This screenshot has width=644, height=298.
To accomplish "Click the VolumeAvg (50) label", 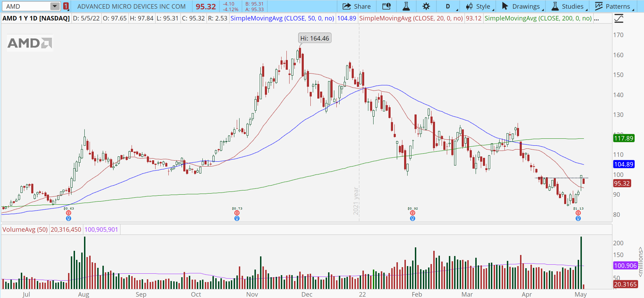I will pos(25,229).
